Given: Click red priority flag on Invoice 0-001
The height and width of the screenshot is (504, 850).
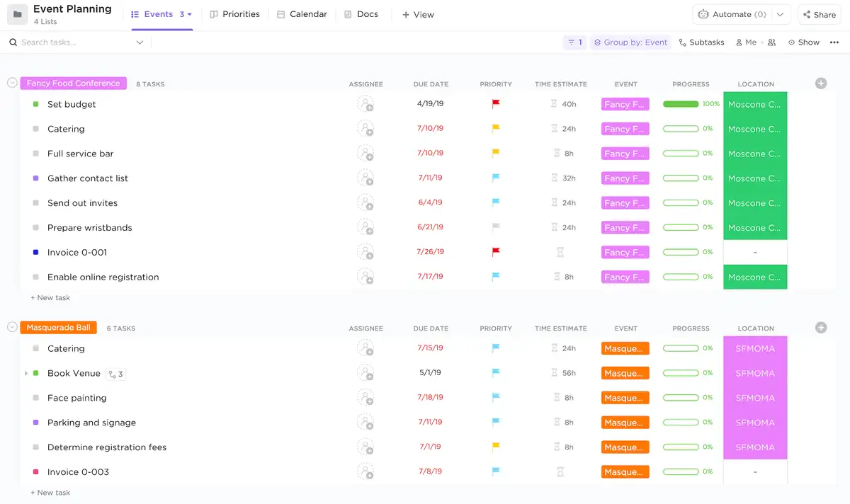Looking at the screenshot, I should [x=496, y=252].
